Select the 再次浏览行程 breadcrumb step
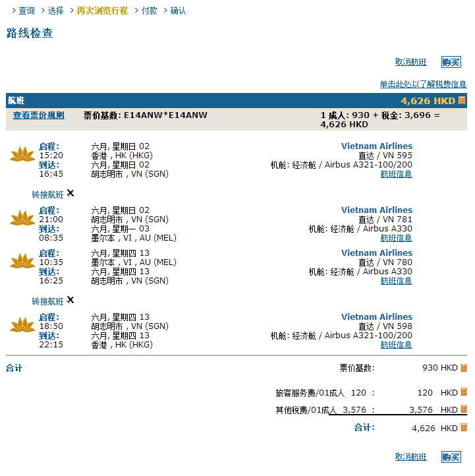Viewport: 475px width, 476px height. click(101, 11)
